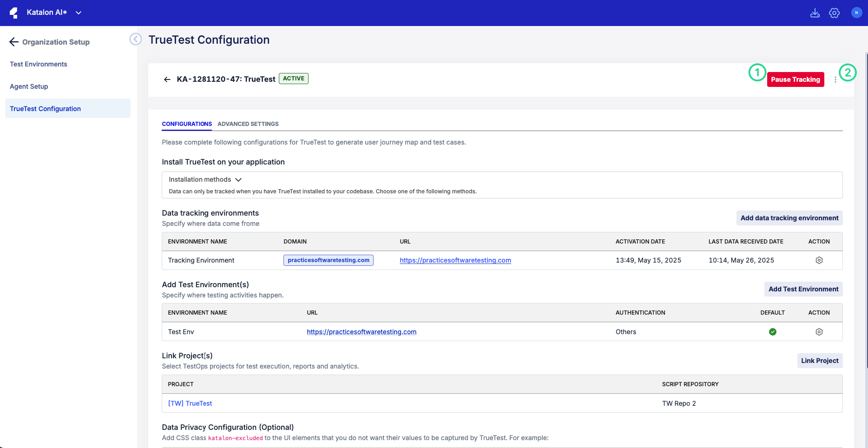Open the [TW] TrueTest project link
The width and height of the screenshot is (868, 448).
point(190,403)
